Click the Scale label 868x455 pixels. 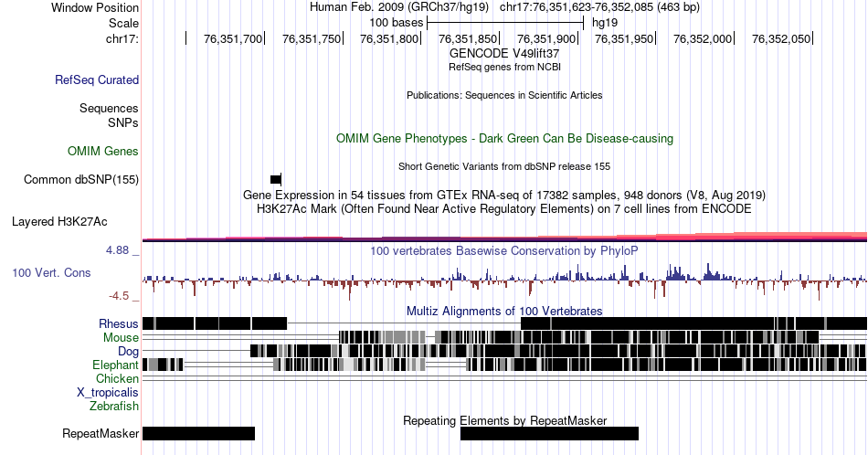pos(123,23)
